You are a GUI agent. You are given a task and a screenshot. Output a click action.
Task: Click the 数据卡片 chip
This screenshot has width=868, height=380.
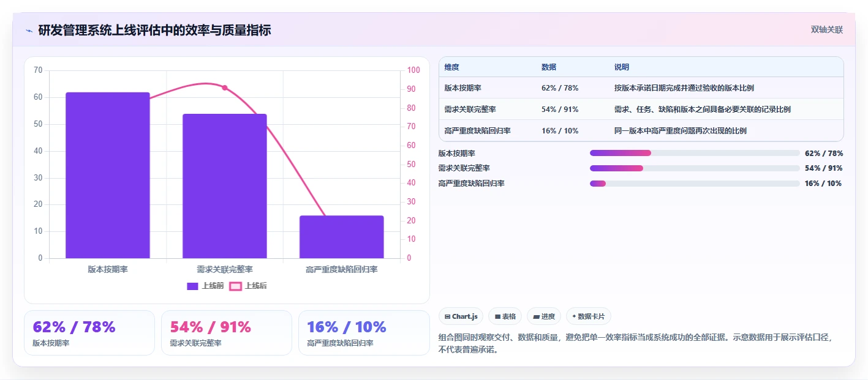pos(589,316)
